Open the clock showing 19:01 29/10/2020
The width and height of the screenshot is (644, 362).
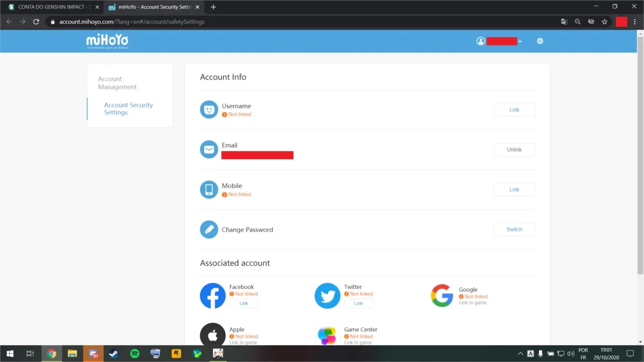tap(606, 354)
